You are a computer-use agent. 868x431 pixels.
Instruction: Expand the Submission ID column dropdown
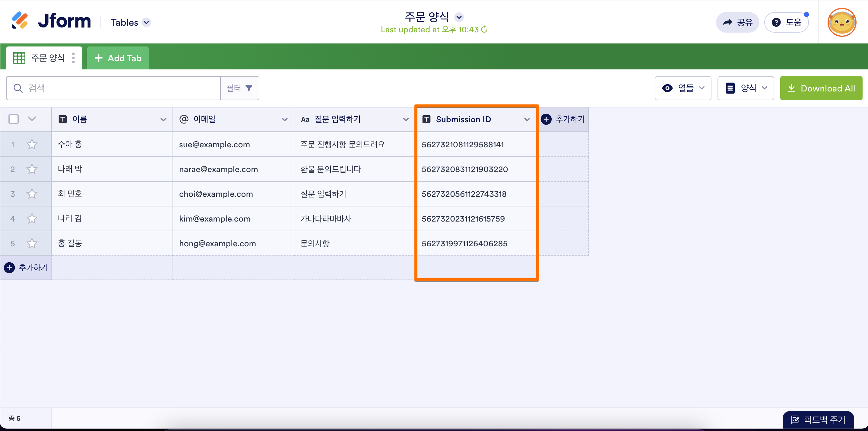(x=527, y=120)
